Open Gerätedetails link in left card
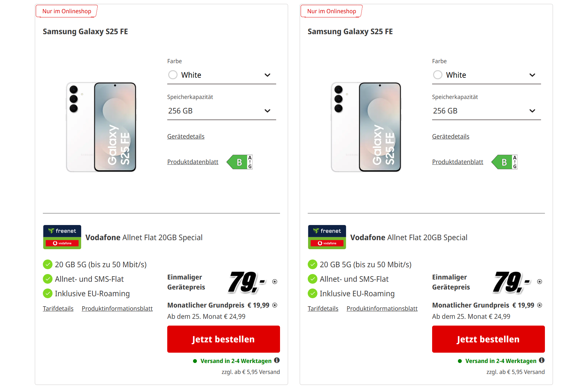 (186, 136)
